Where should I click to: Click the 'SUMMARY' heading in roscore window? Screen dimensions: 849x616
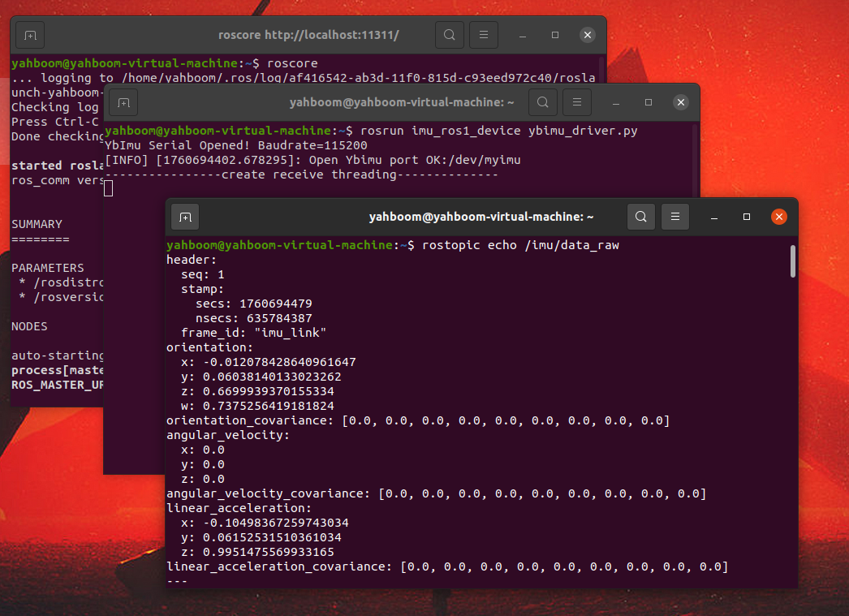tap(37, 224)
